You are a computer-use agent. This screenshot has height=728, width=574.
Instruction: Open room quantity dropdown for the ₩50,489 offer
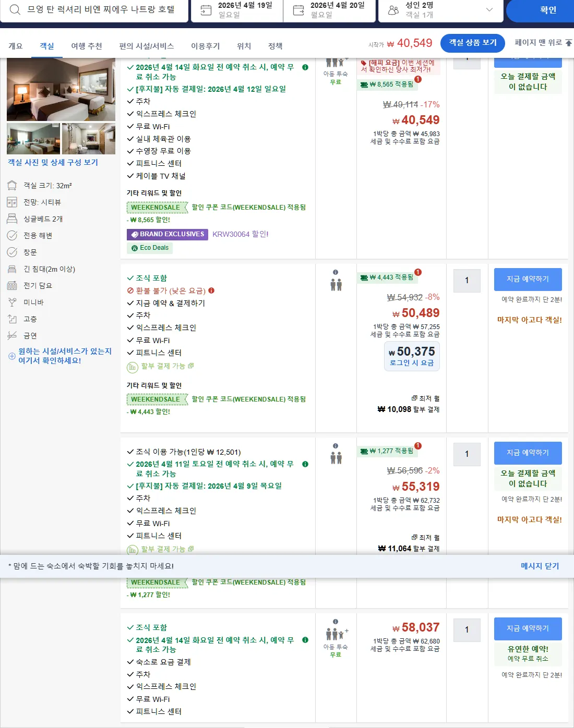click(x=467, y=281)
